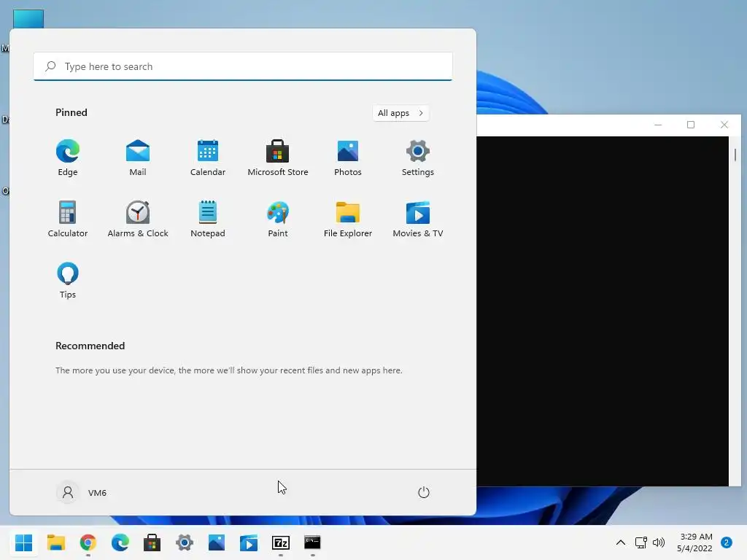Open the clock showing 3:29 AM
Image resolution: width=747 pixels, height=560 pixels.
pyautogui.click(x=695, y=542)
